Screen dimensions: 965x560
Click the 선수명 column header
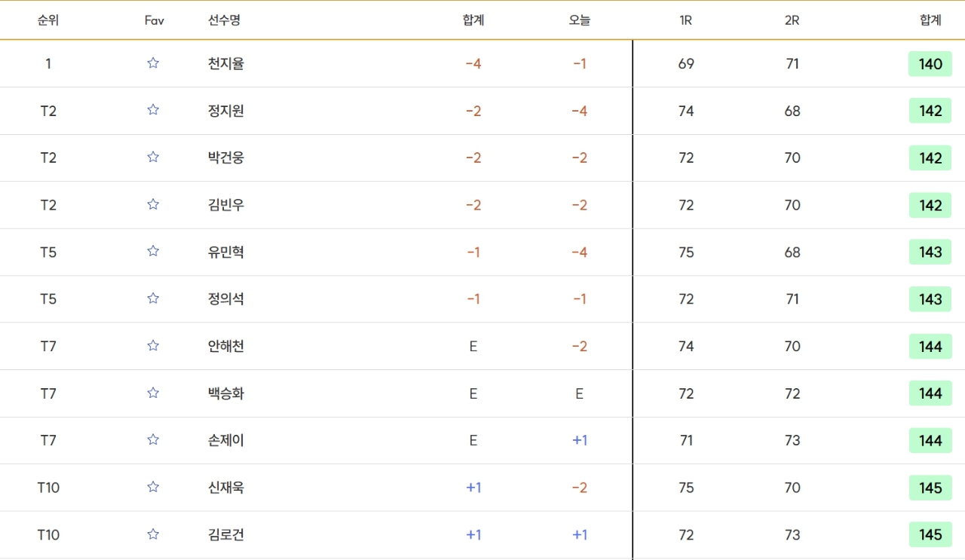pos(224,20)
